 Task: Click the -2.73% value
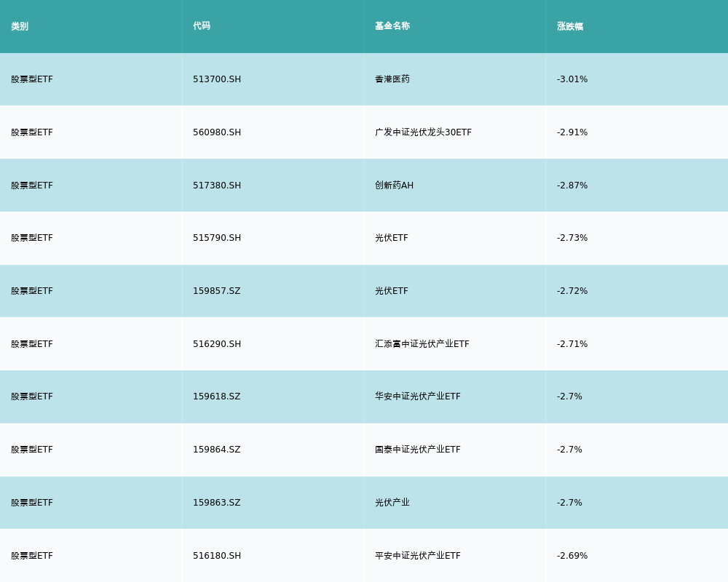pyautogui.click(x=572, y=238)
